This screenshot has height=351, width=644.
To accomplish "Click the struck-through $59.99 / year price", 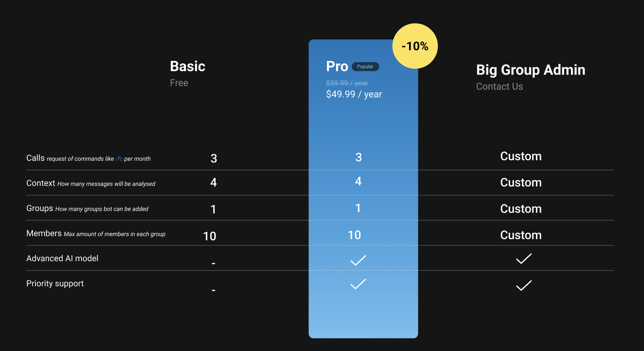I will pos(347,83).
